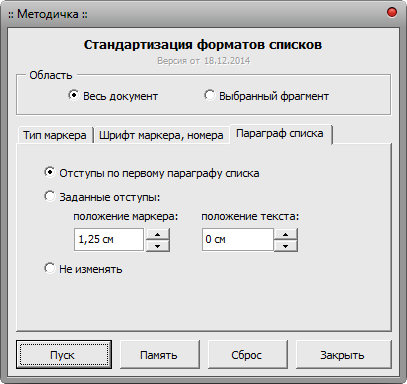This screenshot has width=407, height=384.
Task: Click the 'Сброс' button
Action: [x=247, y=355]
